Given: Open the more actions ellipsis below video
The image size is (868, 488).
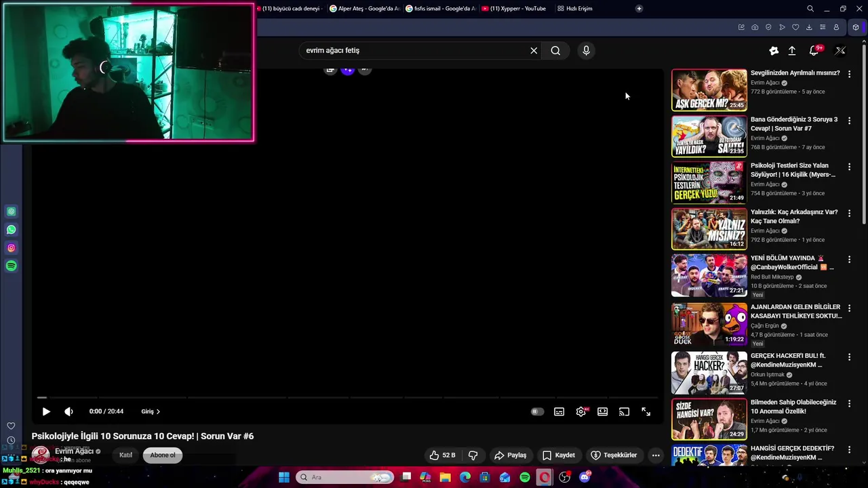Looking at the screenshot, I should 656,455.
